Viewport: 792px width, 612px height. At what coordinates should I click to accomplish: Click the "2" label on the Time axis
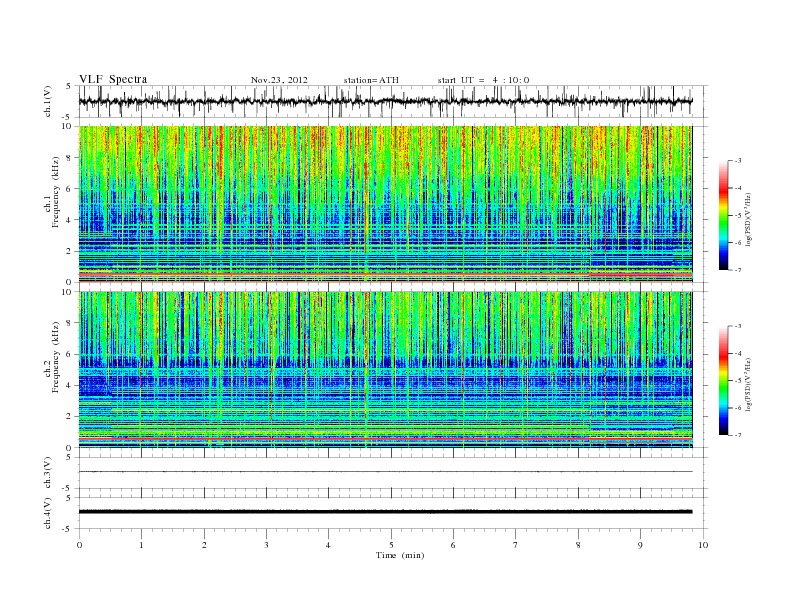204,545
